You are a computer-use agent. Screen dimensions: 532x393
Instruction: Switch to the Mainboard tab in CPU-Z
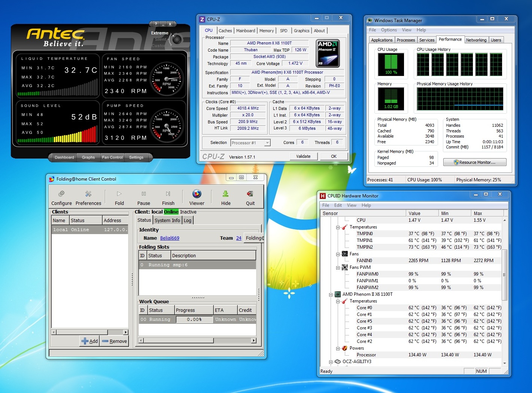[x=246, y=31]
